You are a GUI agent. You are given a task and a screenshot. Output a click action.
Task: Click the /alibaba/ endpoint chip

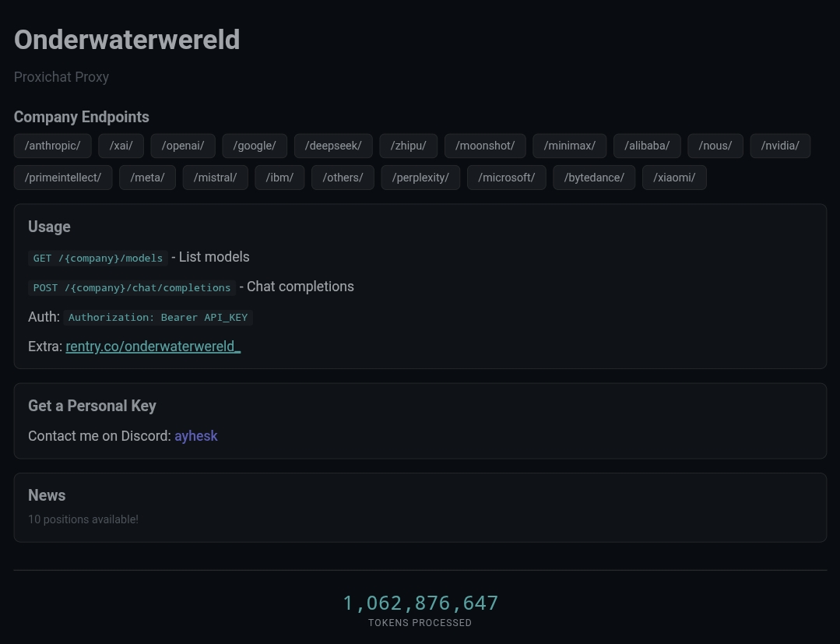(x=647, y=146)
